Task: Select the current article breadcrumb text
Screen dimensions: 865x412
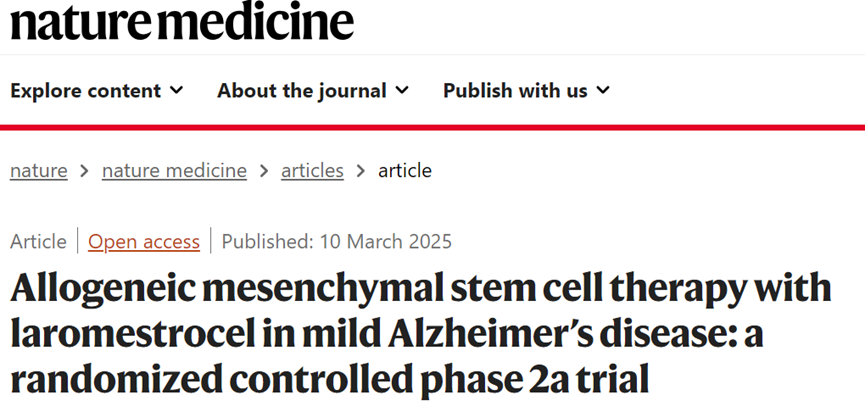Action: click(405, 171)
